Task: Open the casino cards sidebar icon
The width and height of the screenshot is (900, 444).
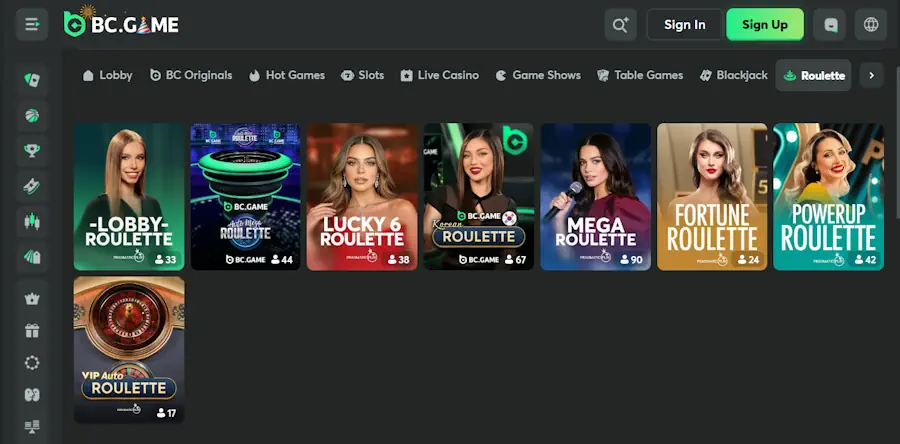Action: tap(32, 80)
